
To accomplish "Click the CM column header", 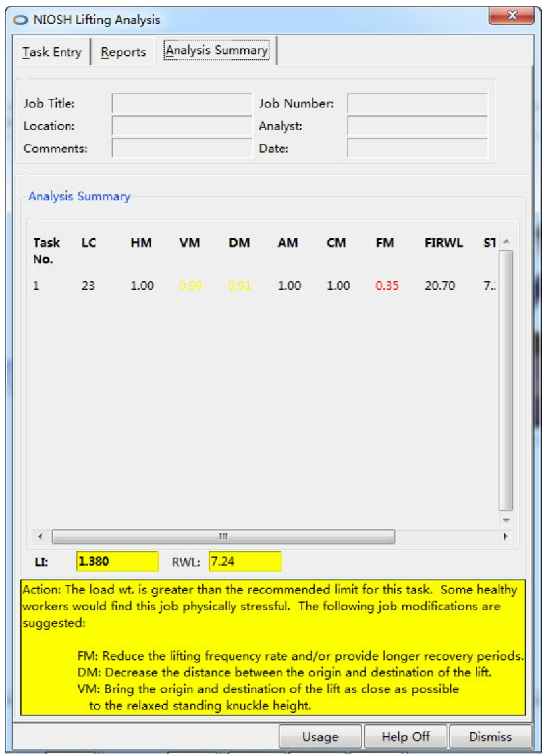I will (x=336, y=242).
